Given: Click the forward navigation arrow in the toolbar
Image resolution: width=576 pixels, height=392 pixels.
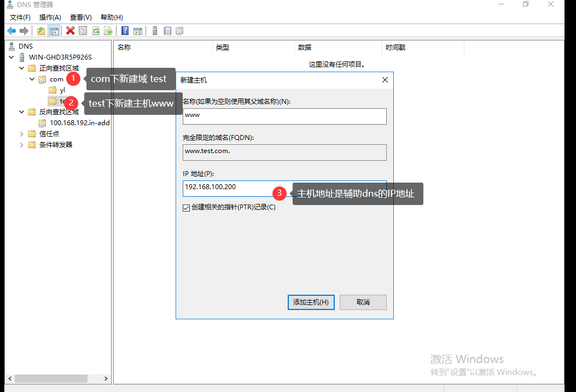Looking at the screenshot, I should coord(24,31).
